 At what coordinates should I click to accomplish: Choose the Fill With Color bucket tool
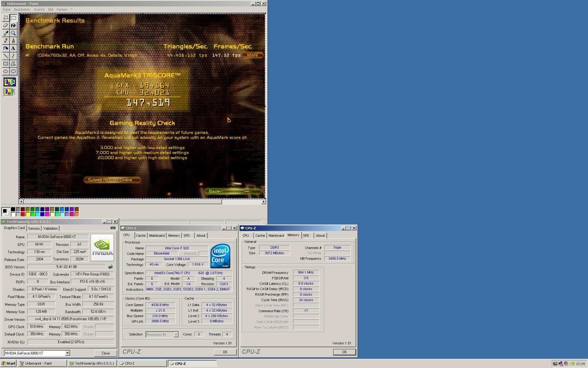tap(13, 25)
